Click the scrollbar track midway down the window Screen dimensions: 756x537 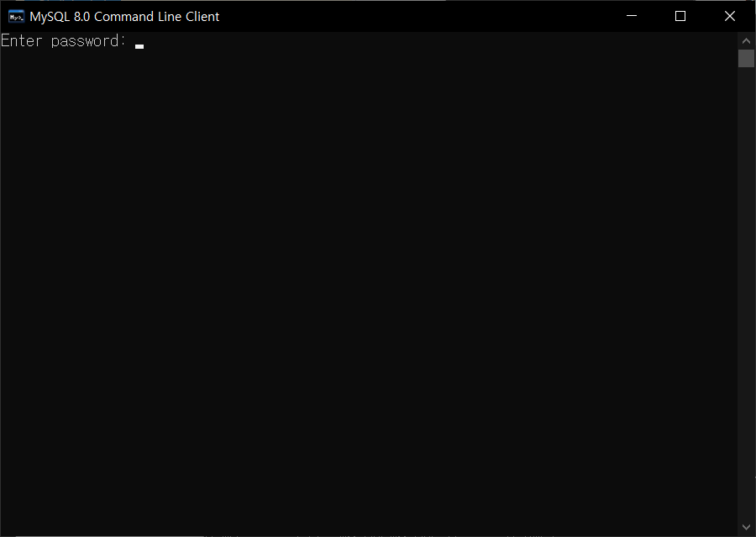[746, 284]
